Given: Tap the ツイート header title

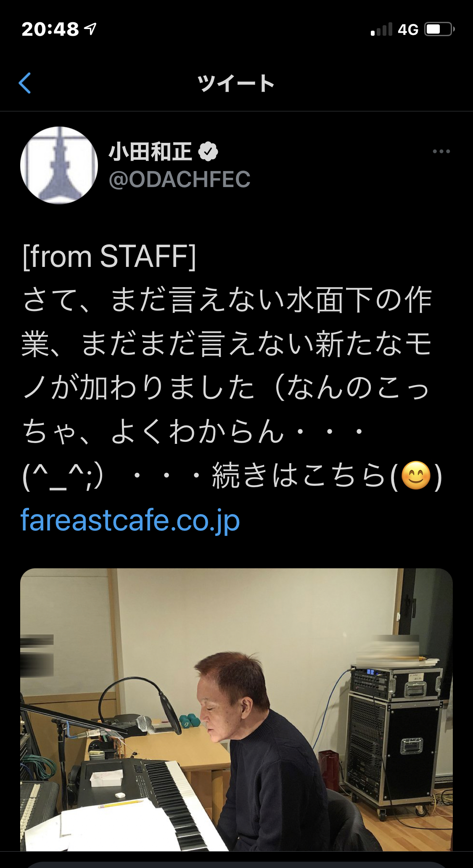Looking at the screenshot, I should (x=236, y=83).
